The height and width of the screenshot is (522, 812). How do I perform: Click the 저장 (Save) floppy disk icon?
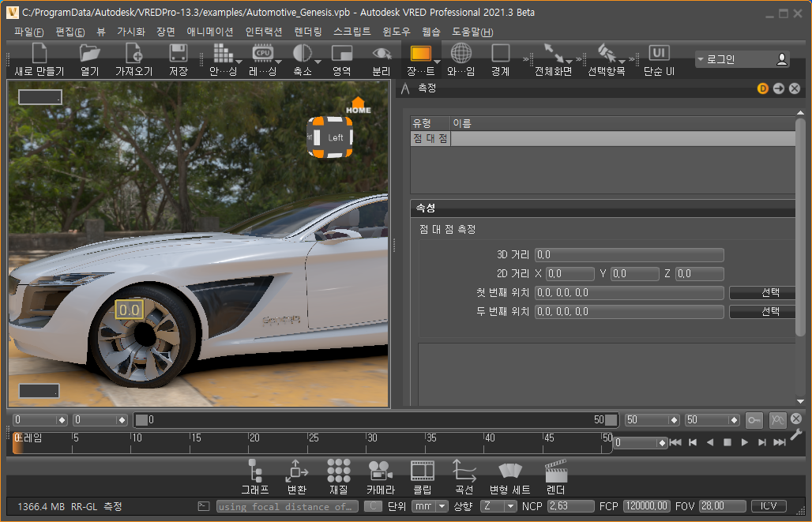[178, 54]
